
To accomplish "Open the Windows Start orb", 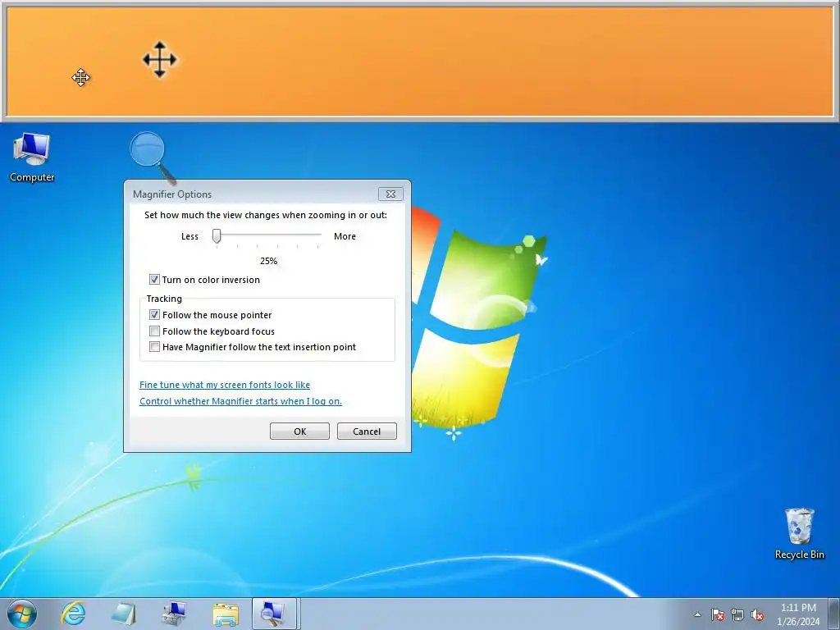I will click(x=22, y=614).
